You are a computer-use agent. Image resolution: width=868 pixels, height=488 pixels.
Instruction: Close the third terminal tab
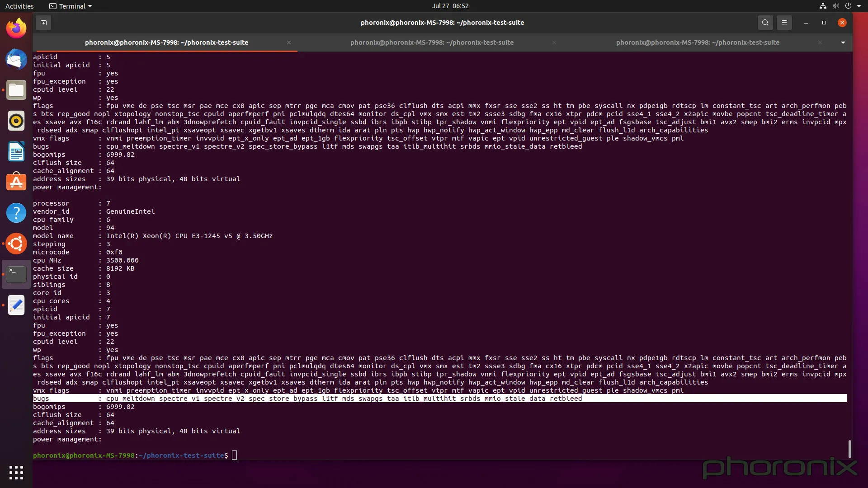(820, 42)
